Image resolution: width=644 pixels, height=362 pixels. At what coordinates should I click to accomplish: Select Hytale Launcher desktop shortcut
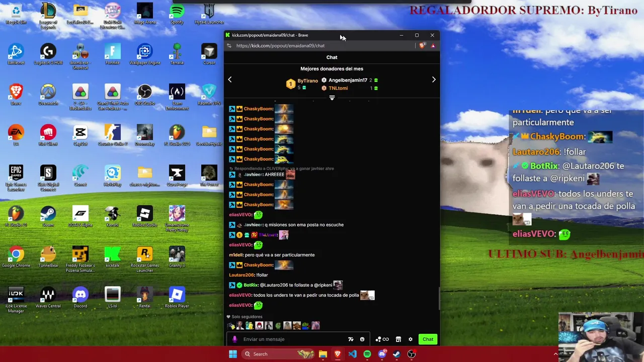(209, 14)
